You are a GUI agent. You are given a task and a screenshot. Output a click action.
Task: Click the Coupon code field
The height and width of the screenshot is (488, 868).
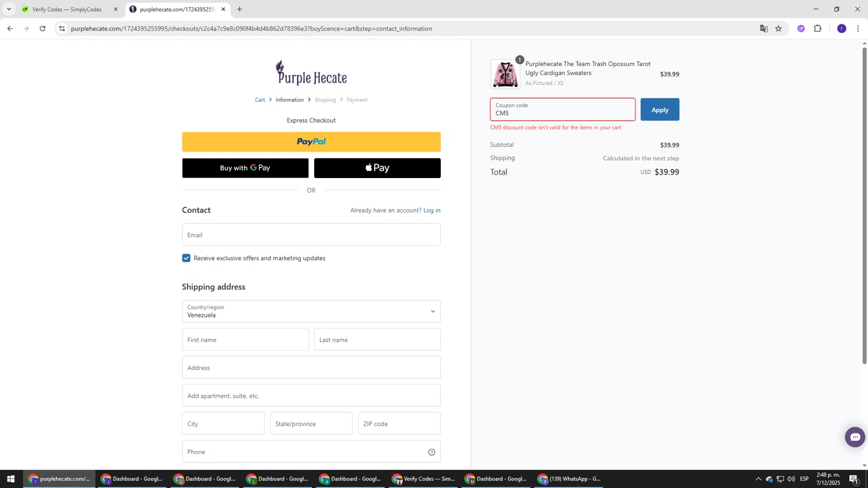563,110
